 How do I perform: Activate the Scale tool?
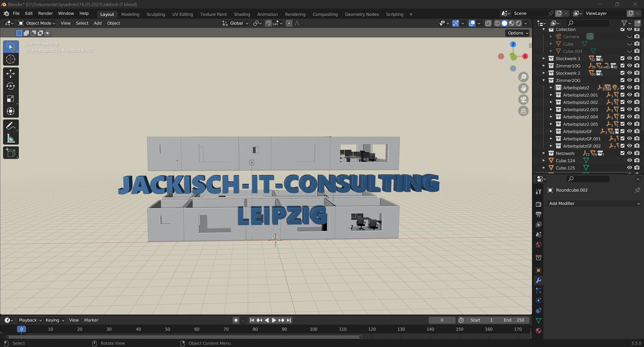[x=11, y=99]
